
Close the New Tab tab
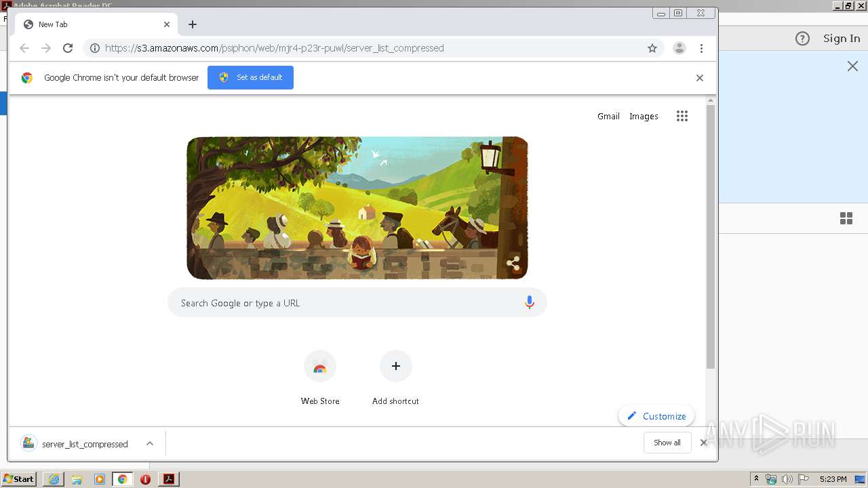tap(167, 24)
